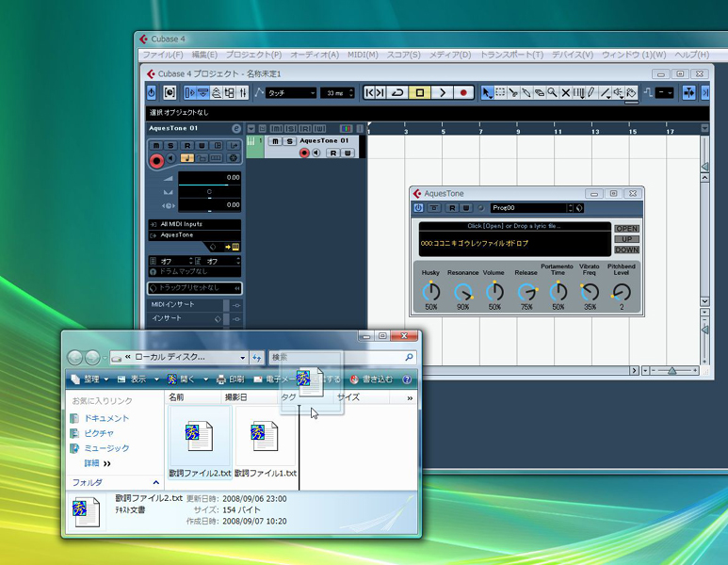Mute AquesTone 01 in the track list
728x565 pixels.
pyautogui.click(x=275, y=141)
